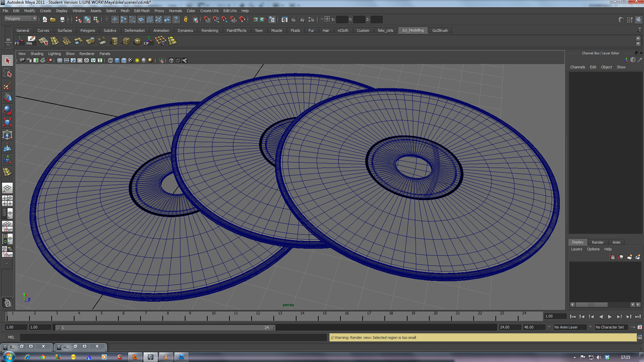The height and width of the screenshot is (362, 644).
Task: Open the No Character Set dropdown
Action: [x=612, y=327]
